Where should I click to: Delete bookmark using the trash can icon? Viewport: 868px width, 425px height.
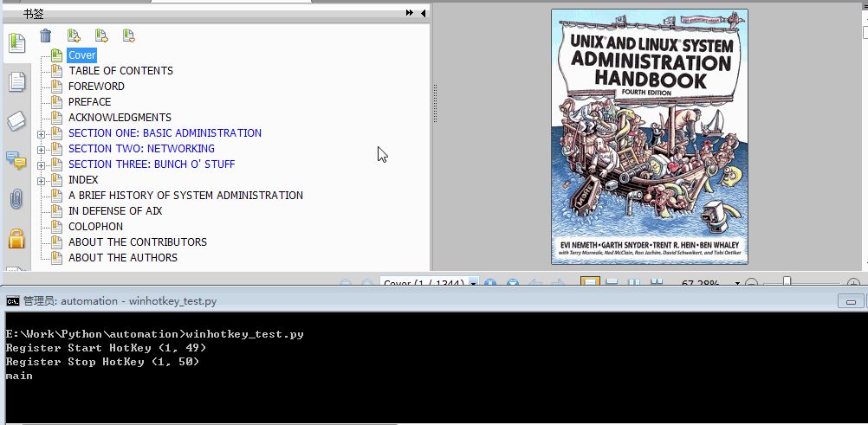[x=45, y=36]
